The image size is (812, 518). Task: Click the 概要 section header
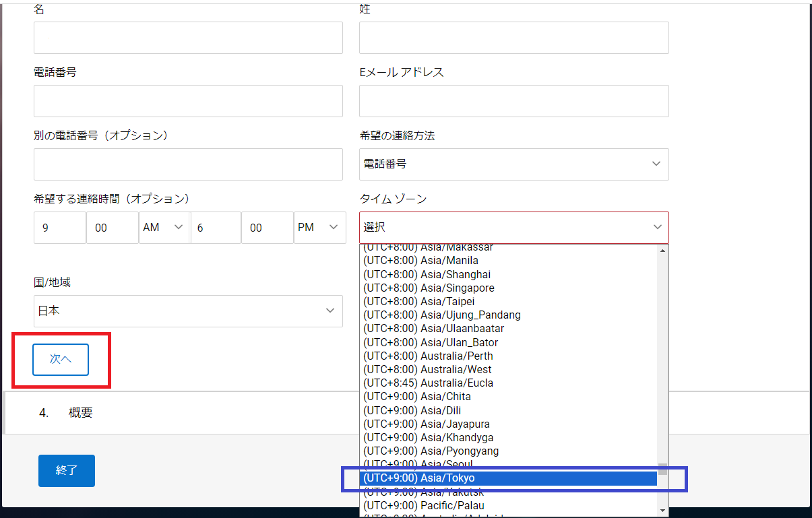(81, 412)
